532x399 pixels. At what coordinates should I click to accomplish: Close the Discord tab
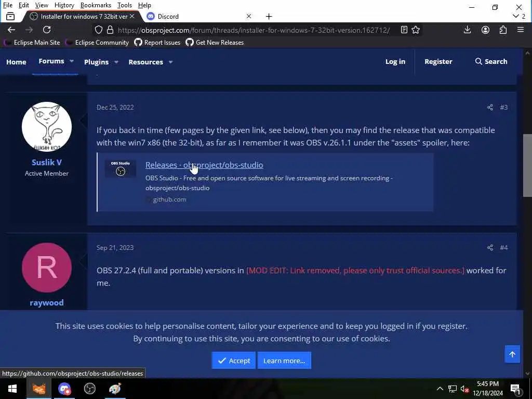(249, 16)
